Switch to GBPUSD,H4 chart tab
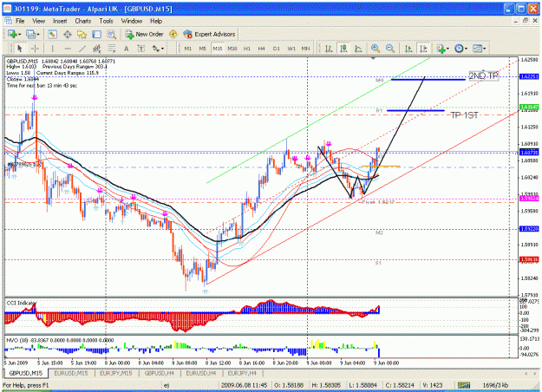The width and height of the screenshot is (542, 392). [x=159, y=373]
